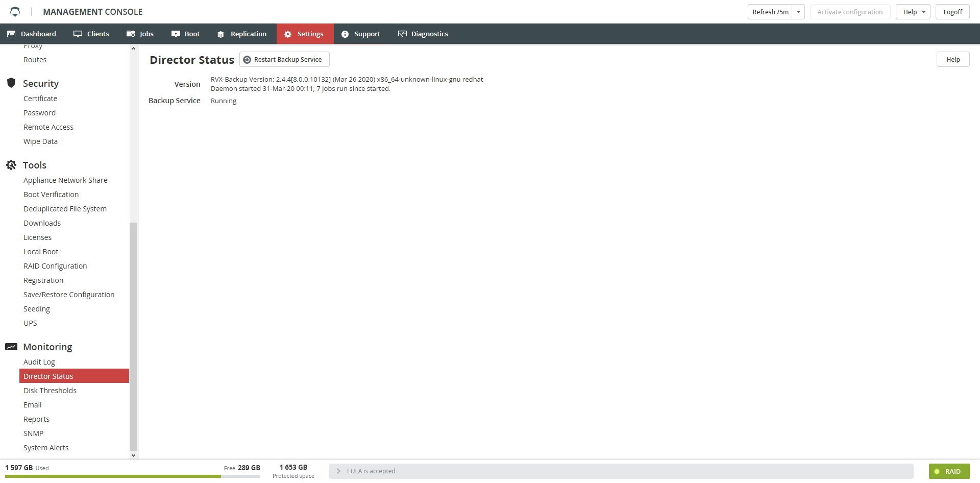Click the Activate configuration button
This screenshot has width=980, height=483.
click(x=850, y=12)
